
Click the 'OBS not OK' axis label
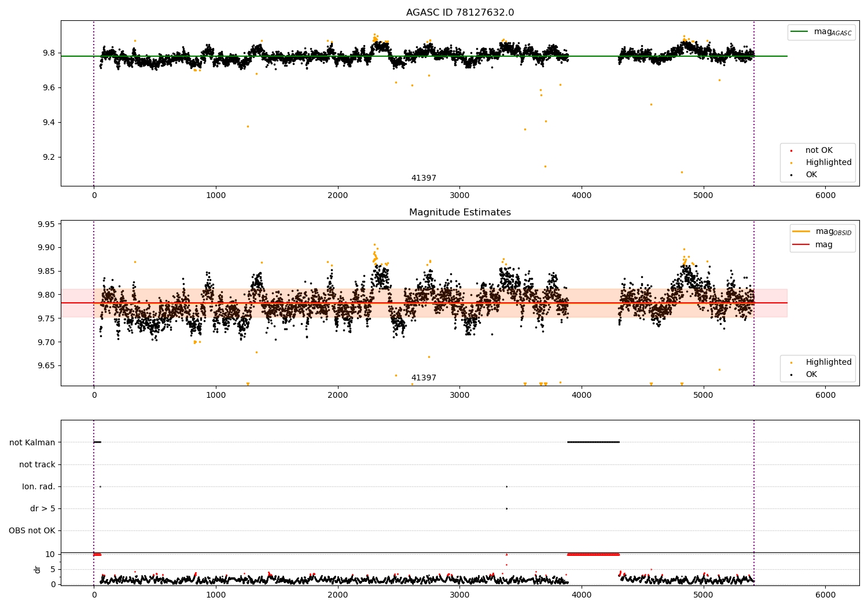pos(32,531)
